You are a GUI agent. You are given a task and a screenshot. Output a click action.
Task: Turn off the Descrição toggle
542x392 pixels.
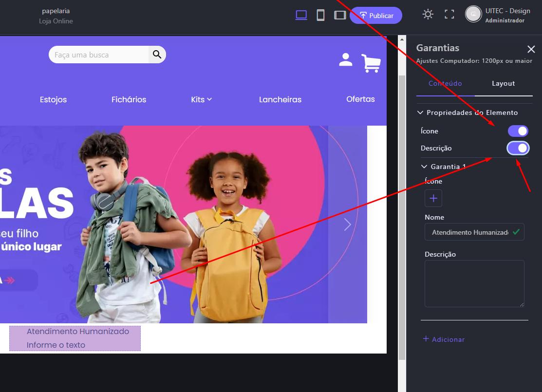click(x=518, y=148)
